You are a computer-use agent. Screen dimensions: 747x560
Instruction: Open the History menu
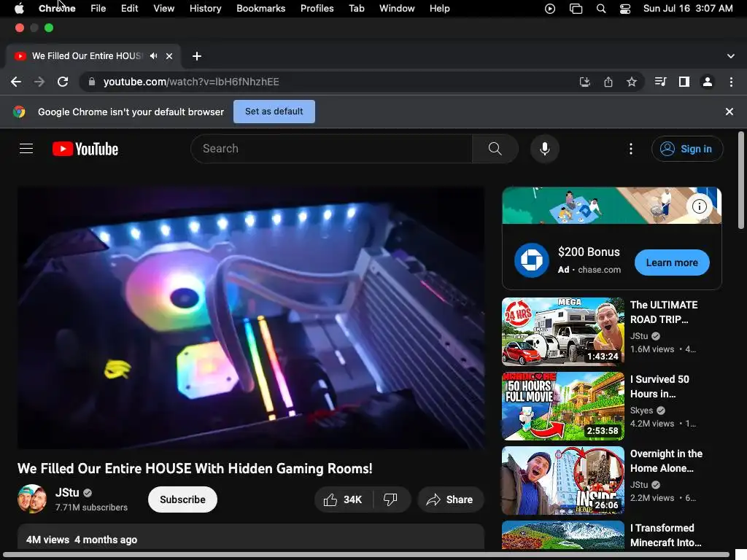(205, 8)
